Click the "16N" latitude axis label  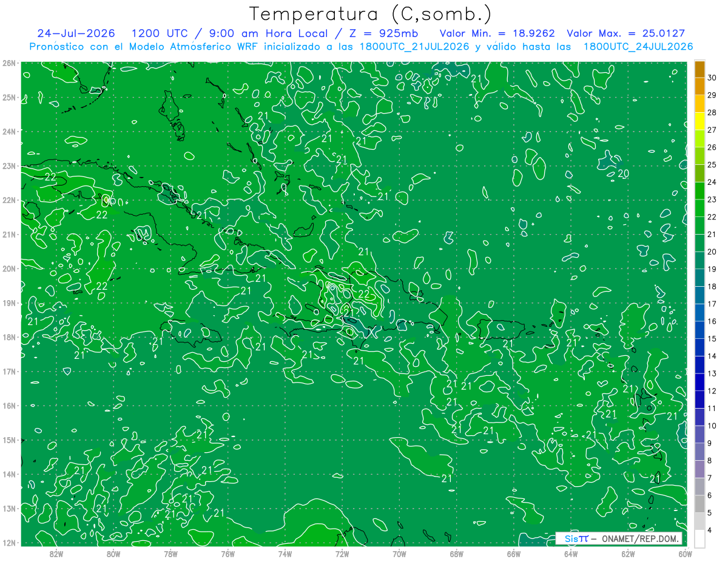click(x=8, y=406)
